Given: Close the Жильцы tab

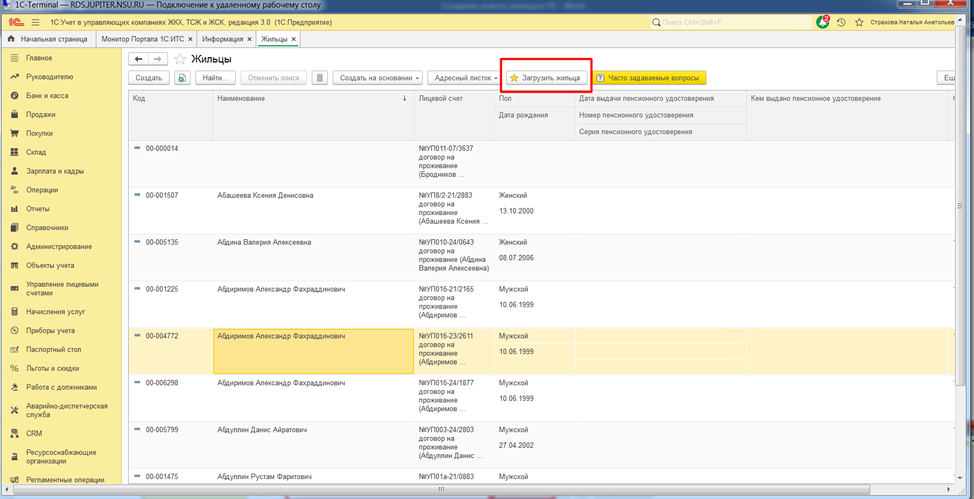Looking at the screenshot, I should click(x=294, y=39).
